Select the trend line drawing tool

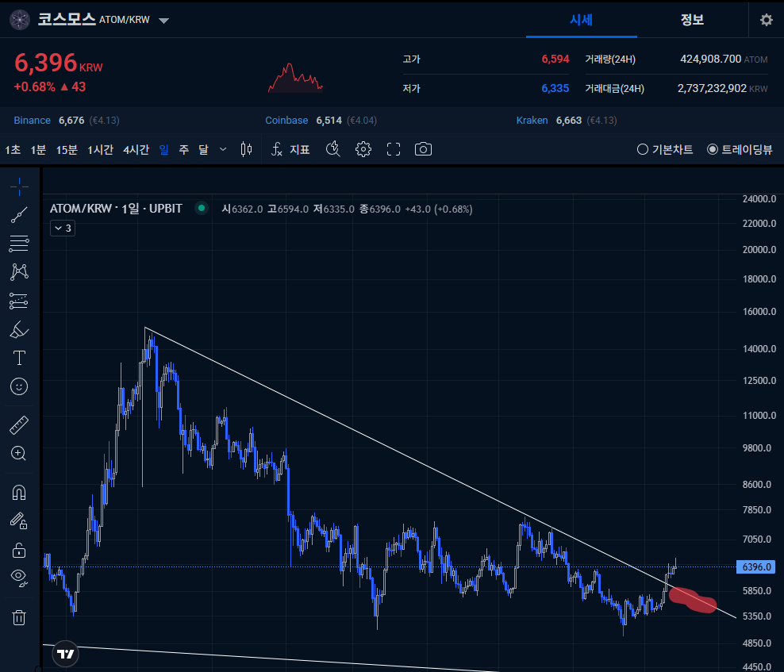(x=19, y=215)
